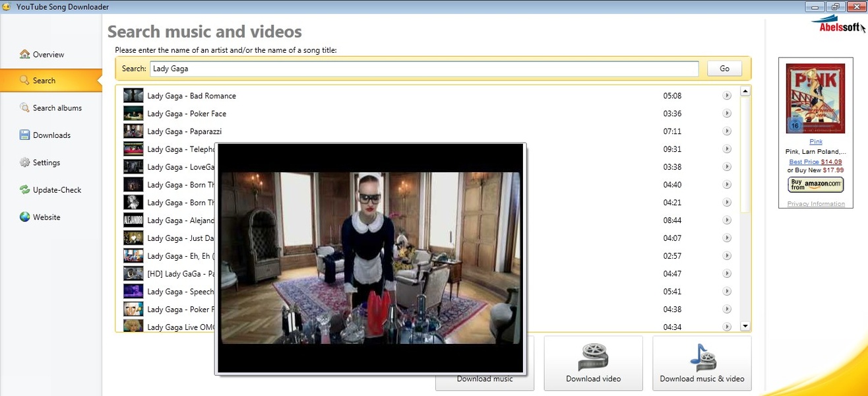Screen dimensions: 868x396
Task: Click the green arrows icon beside Update-Check
Action: point(25,190)
